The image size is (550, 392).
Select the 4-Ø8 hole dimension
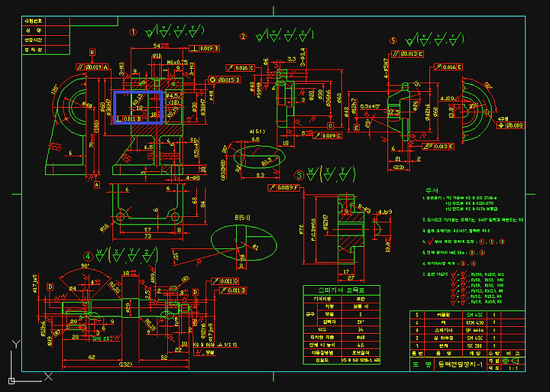[192, 177]
